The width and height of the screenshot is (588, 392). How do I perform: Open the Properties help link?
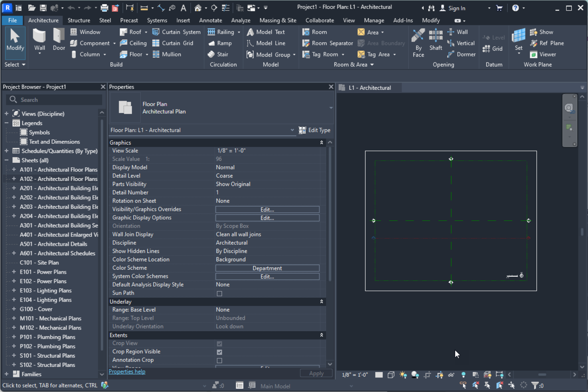(x=127, y=371)
